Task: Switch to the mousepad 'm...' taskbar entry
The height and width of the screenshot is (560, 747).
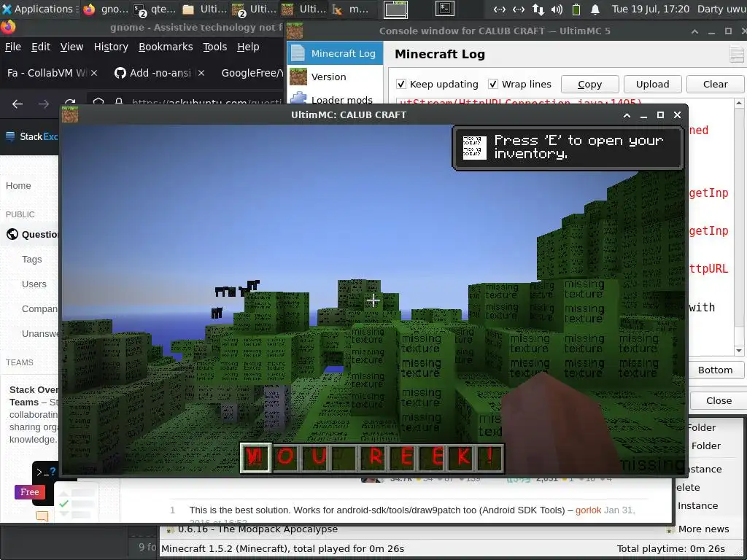Action: coord(351,9)
